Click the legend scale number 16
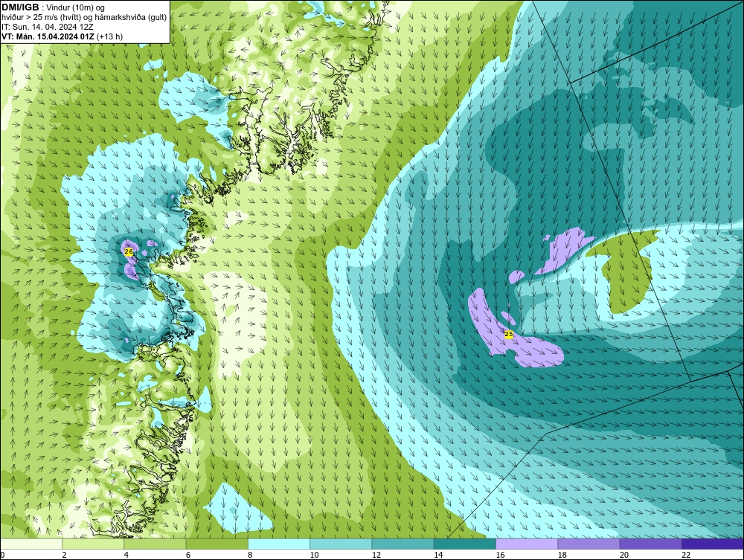This screenshot has width=744, height=560. (x=500, y=556)
